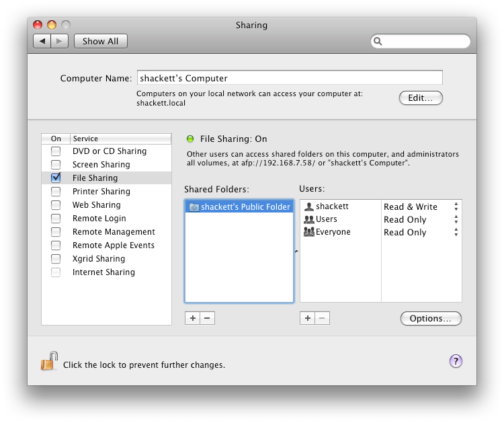Remove the selected shared folder with minus

tap(208, 318)
